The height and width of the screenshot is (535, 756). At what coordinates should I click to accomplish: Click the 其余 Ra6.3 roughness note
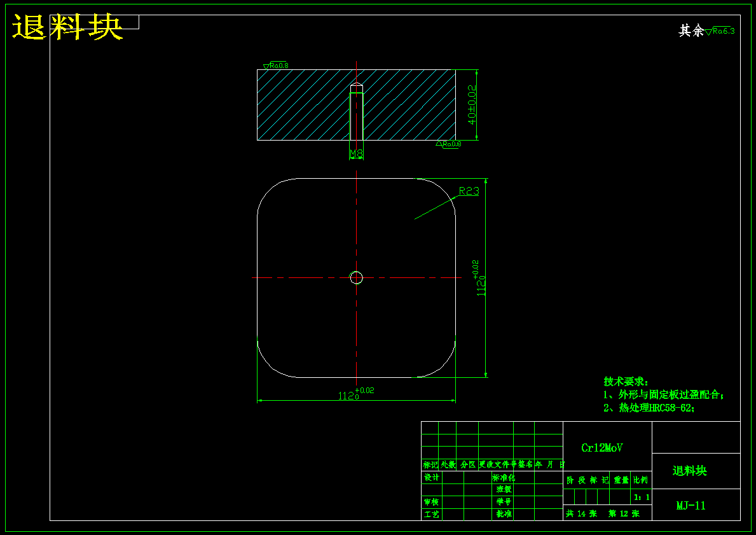(706, 31)
